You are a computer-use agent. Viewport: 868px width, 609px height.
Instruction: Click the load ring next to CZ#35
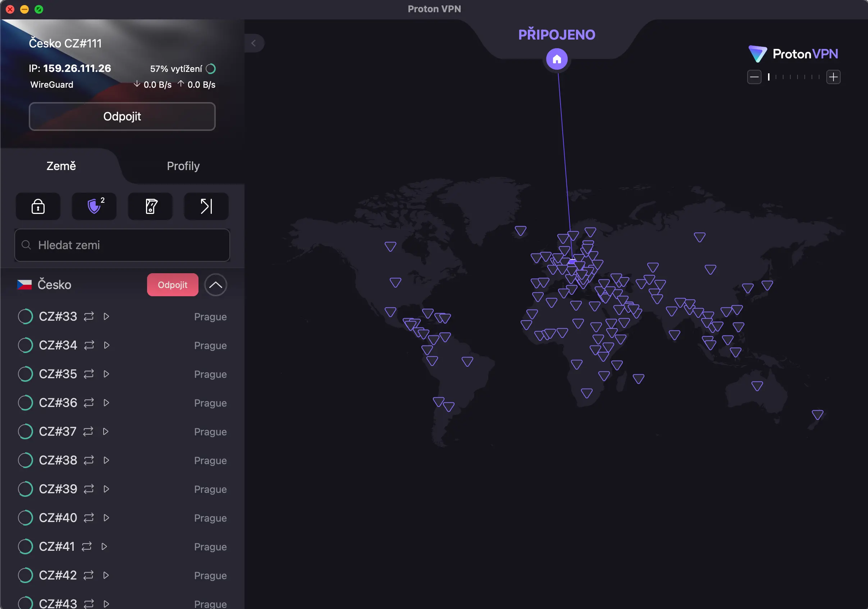(25, 374)
